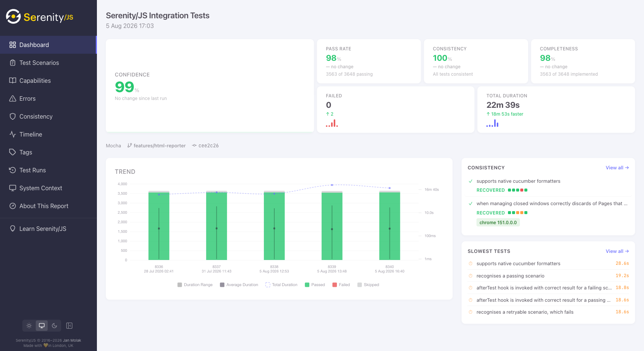This screenshot has width=644, height=351.
Task: Click the Test Runs history icon
Action: click(13, 170)
